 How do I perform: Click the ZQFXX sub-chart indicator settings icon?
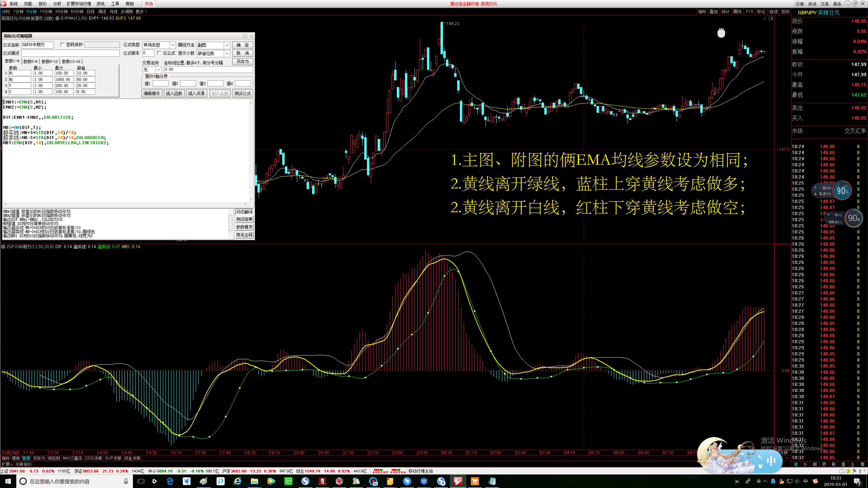[3, 247]
